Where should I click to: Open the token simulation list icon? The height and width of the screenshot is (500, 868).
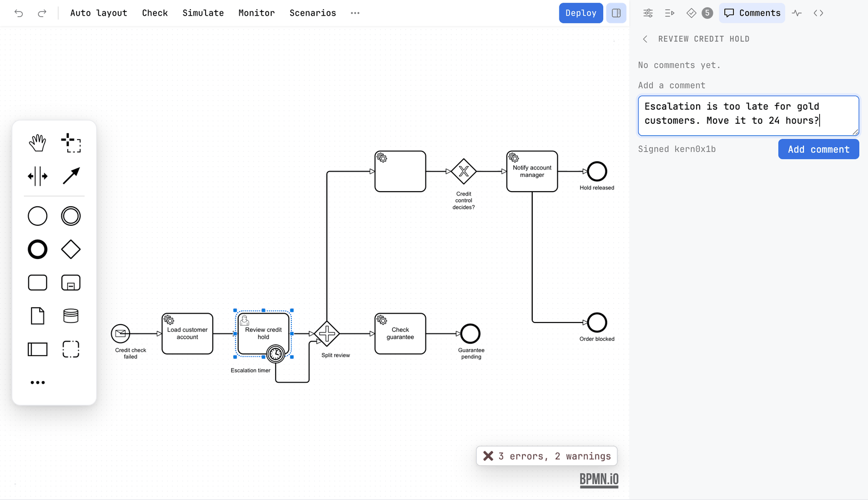669,13
